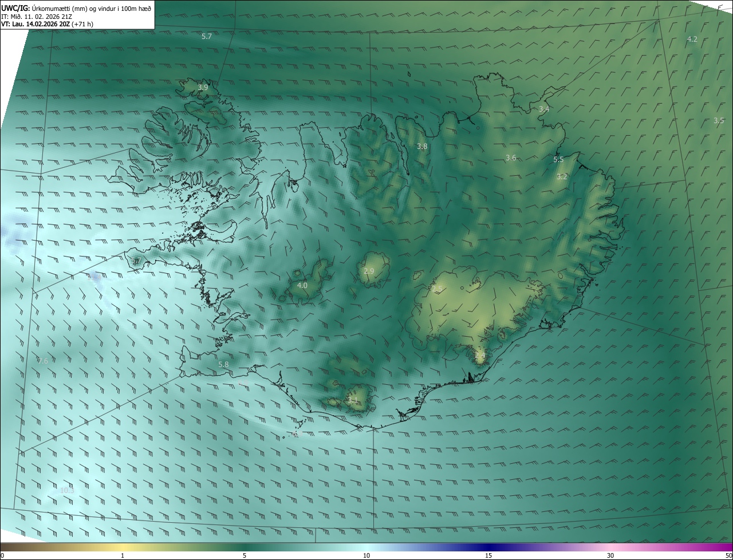Screen dimensions: 733x560
Task: Click the color scale tick label 15
Action: 488,555
